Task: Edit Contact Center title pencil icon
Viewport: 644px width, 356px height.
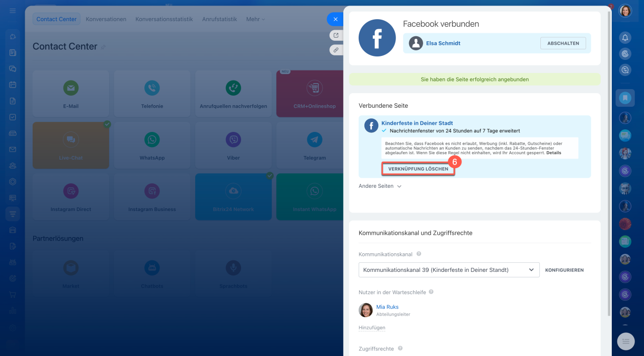Action: click(104, 47)
